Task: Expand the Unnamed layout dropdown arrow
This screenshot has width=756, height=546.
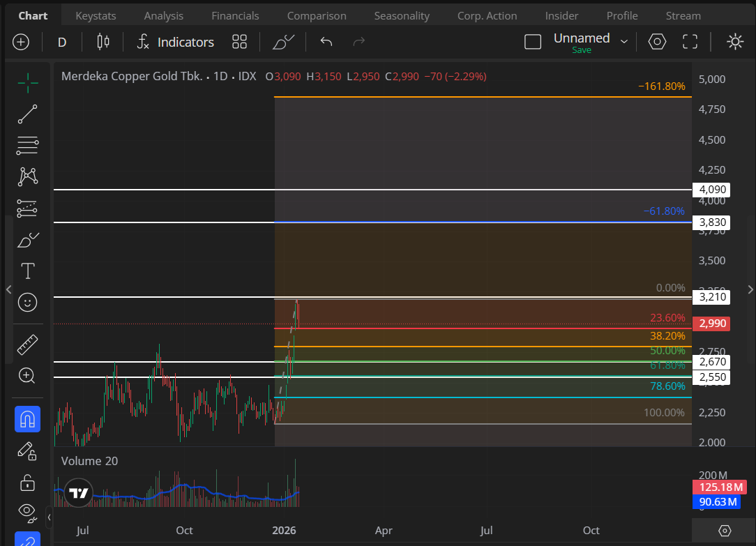Action: 624,42
